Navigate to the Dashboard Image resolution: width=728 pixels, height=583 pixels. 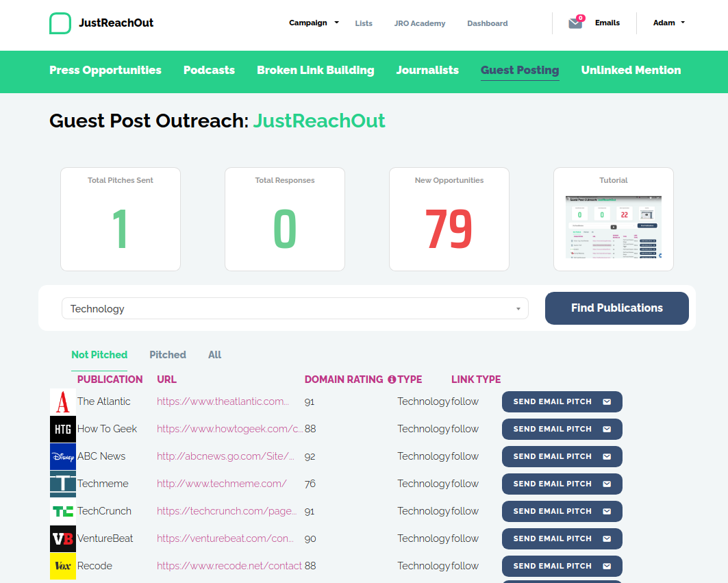click(488, 23)
